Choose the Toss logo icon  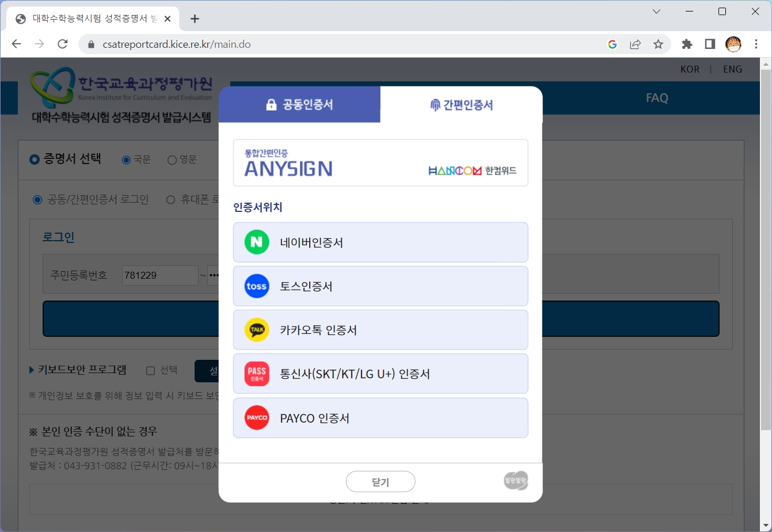point(257,286)
